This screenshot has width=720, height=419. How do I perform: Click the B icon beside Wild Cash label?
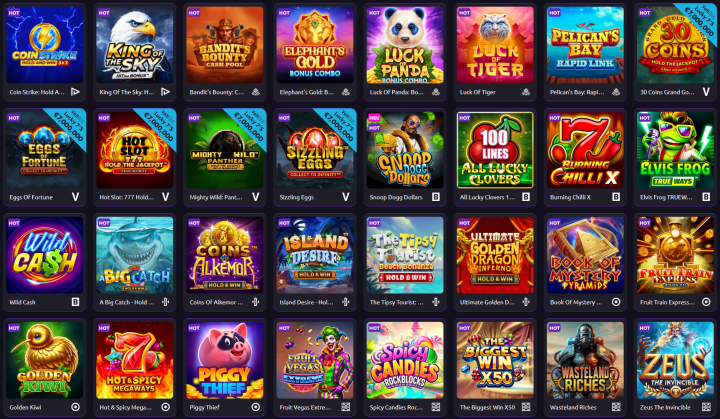(x=75, y=302)
